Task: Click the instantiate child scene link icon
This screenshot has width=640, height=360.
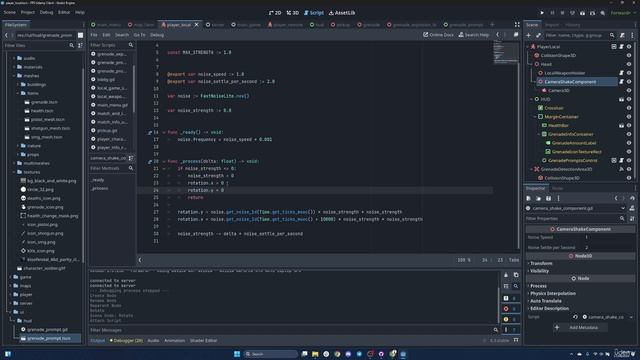Action: 538,36
